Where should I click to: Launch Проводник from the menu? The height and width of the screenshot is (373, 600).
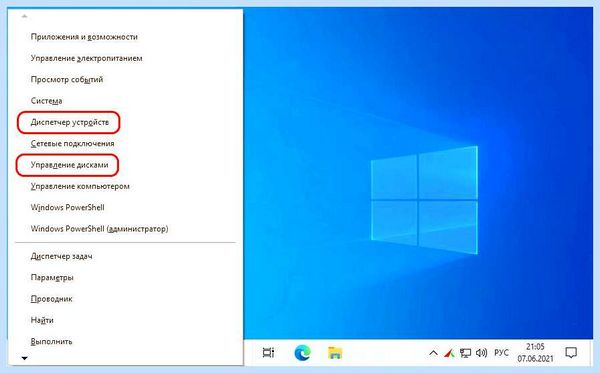[x=51, y=299]
